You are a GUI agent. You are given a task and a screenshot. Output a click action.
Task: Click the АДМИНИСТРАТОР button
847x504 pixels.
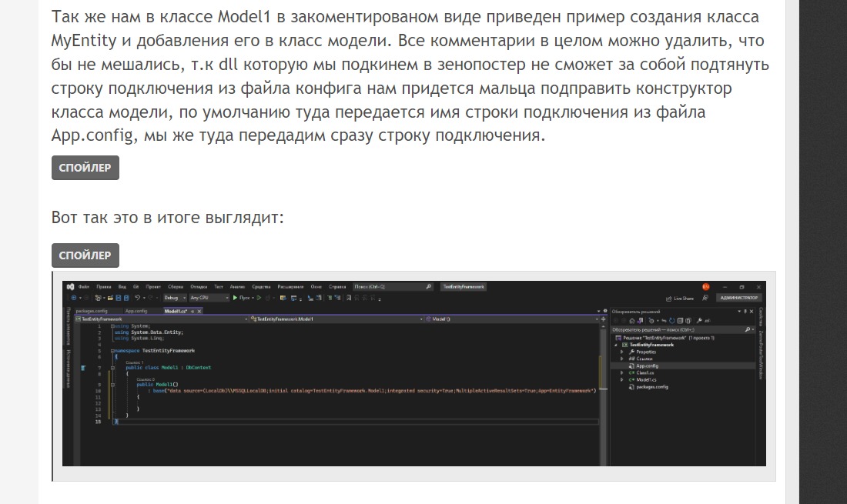click(x=738, y=298)
